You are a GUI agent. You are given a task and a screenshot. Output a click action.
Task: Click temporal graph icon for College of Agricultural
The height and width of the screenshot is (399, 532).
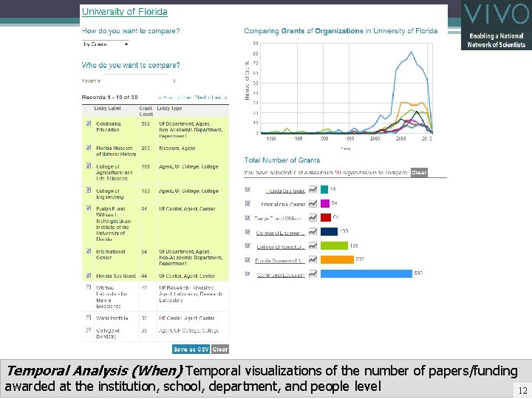pos(313,245)
